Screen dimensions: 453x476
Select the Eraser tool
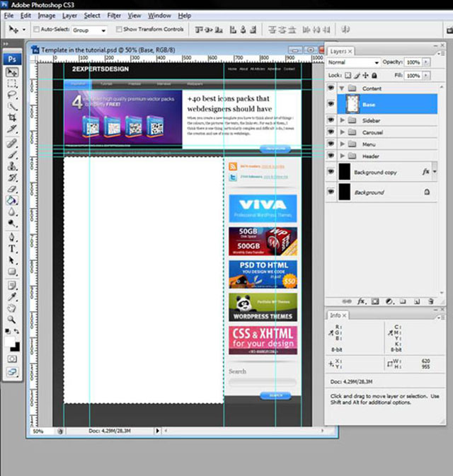click(x=12, y=189)
